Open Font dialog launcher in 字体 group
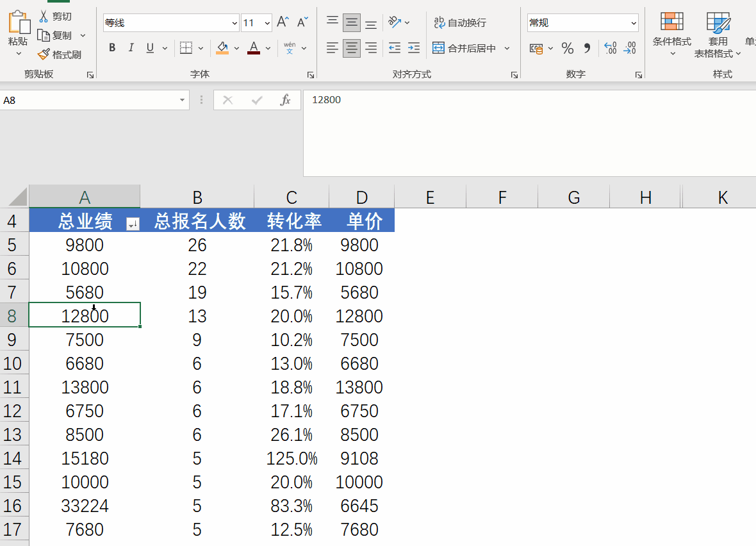 [x=311, y=75]
